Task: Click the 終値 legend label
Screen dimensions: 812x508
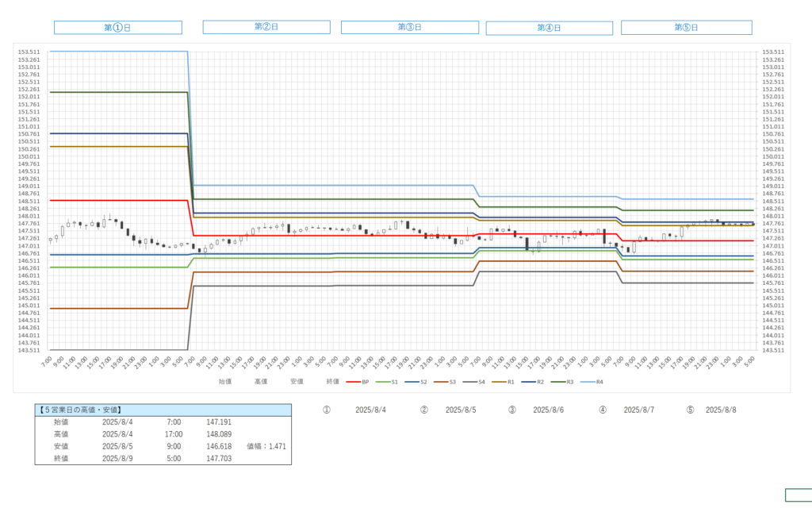Action: 332,382
